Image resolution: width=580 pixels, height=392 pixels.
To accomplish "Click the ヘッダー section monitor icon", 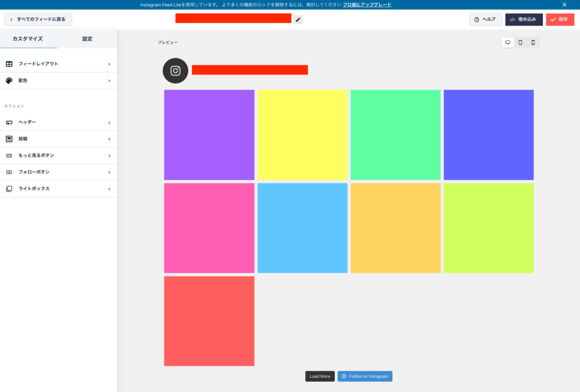I will [x=9, y=122].
